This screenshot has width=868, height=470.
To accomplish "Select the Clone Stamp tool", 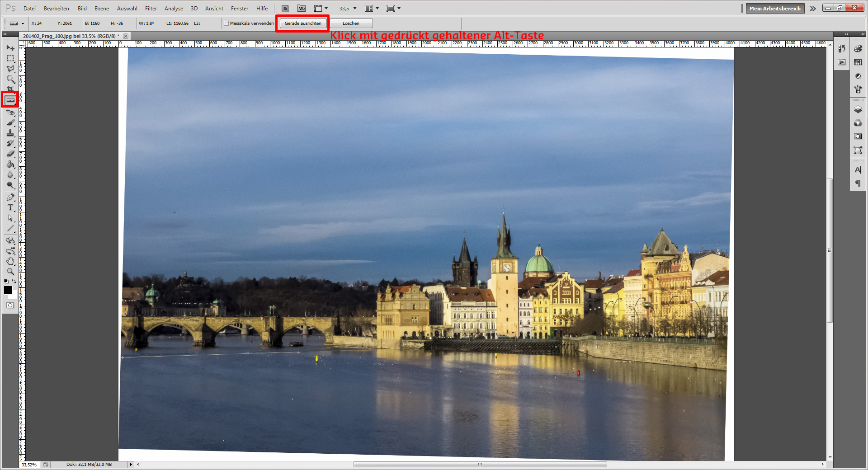I will click(10, 133).
